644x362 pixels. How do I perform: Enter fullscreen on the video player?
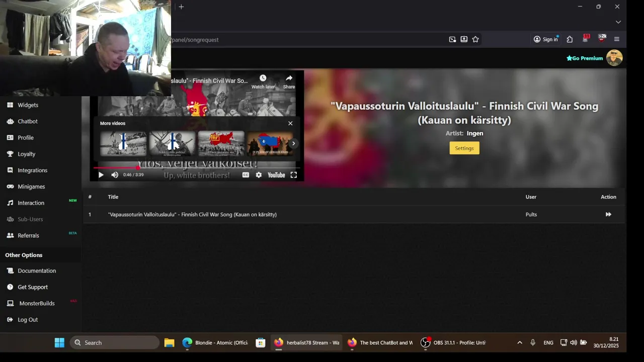(294, 175)
